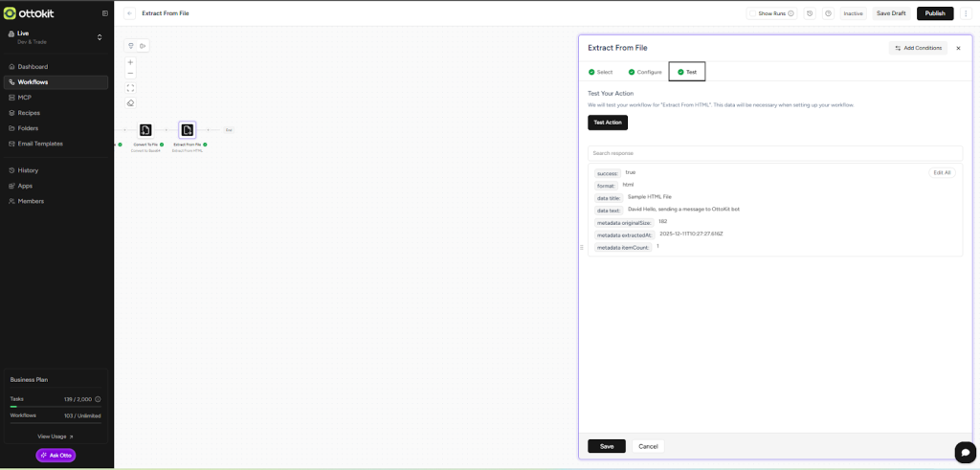
Task: Fit the workflow canvas to view
Action: pos(131,88)
